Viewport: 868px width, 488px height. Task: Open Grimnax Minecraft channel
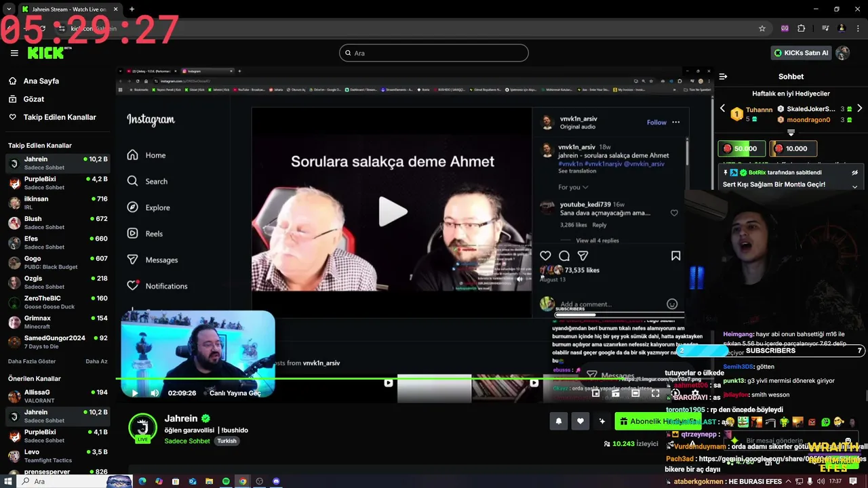click(58, 322)
